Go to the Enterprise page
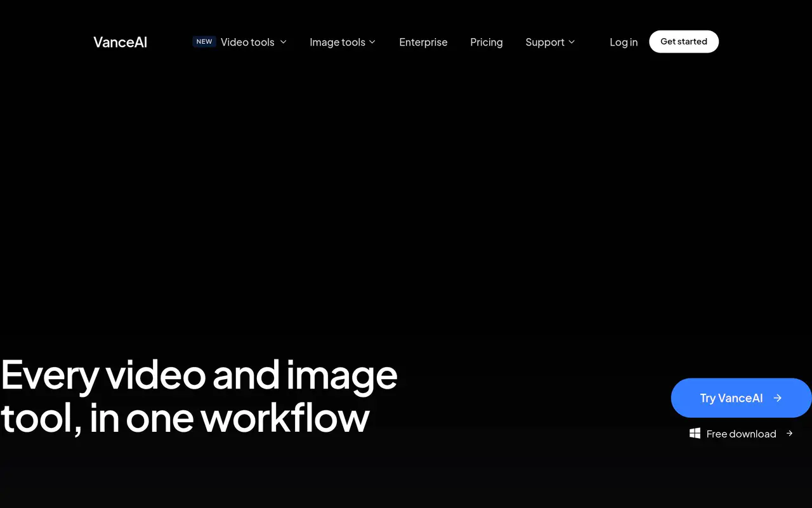 click(423, 43)
